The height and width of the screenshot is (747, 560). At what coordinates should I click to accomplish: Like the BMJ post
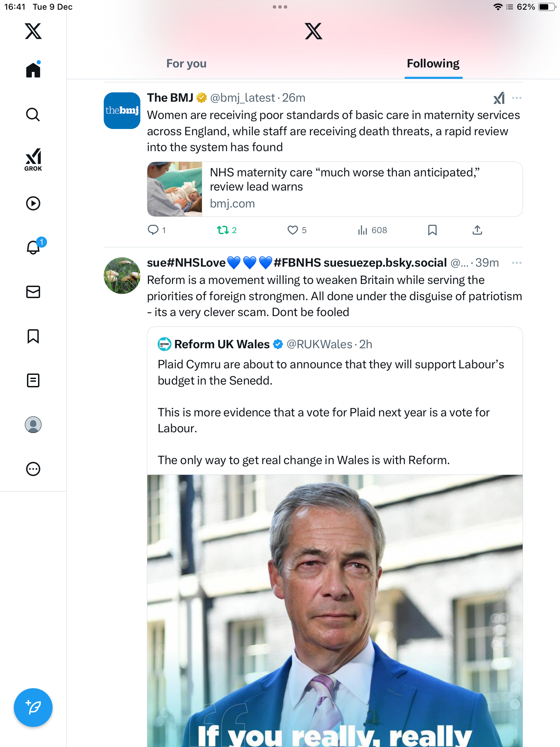coord(293,230)
